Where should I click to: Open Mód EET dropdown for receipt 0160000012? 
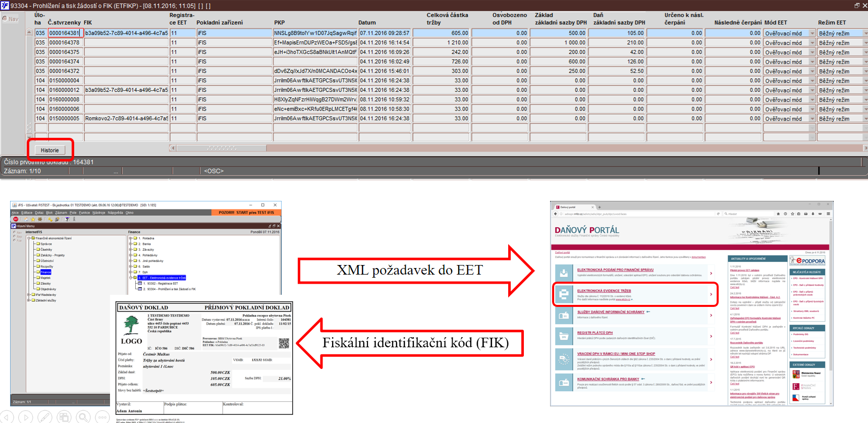point(812,90)
